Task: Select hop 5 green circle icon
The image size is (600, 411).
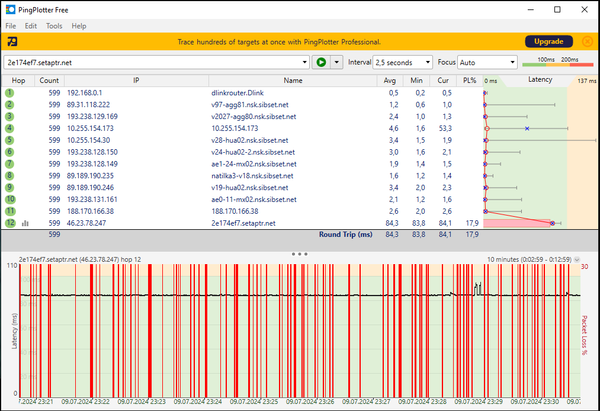Action: [10, 140]
